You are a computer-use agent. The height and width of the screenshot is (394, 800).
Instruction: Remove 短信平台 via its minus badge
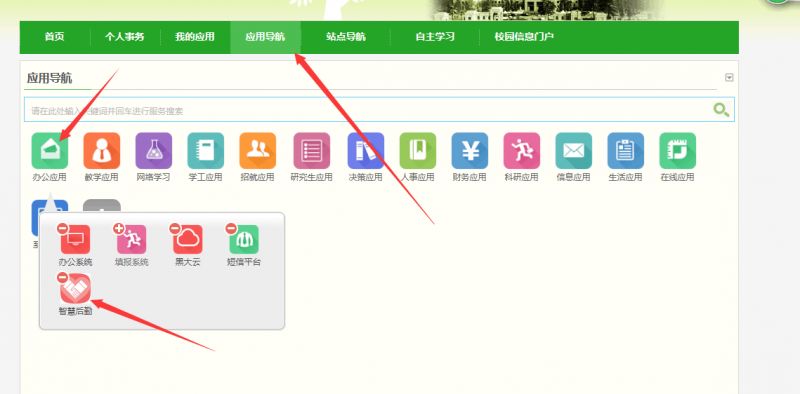[231, 229]
